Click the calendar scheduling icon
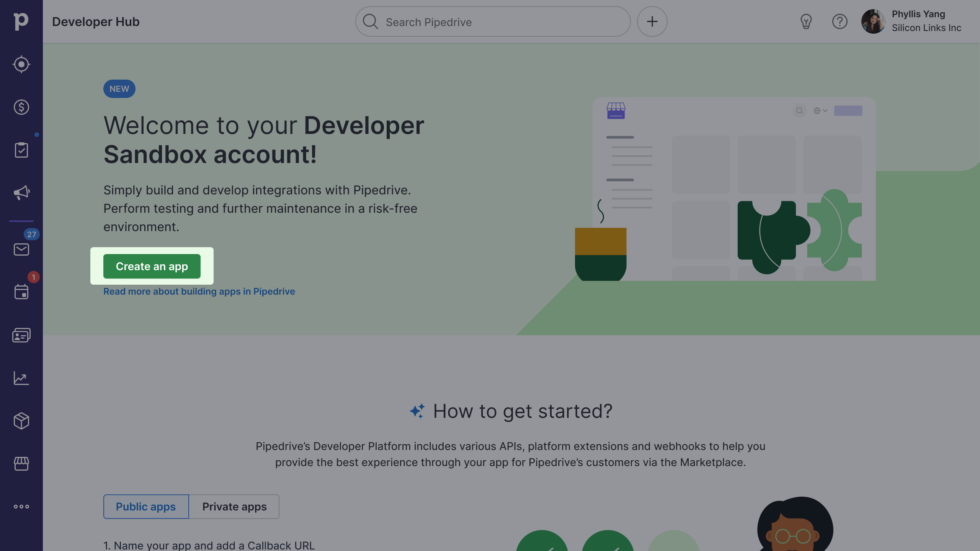980x551 pixels. [21, 292]
